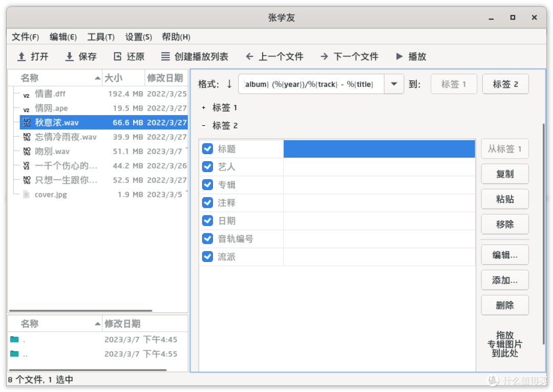Uncheck the 艺人 checkbox

click(x=207, y=167)
